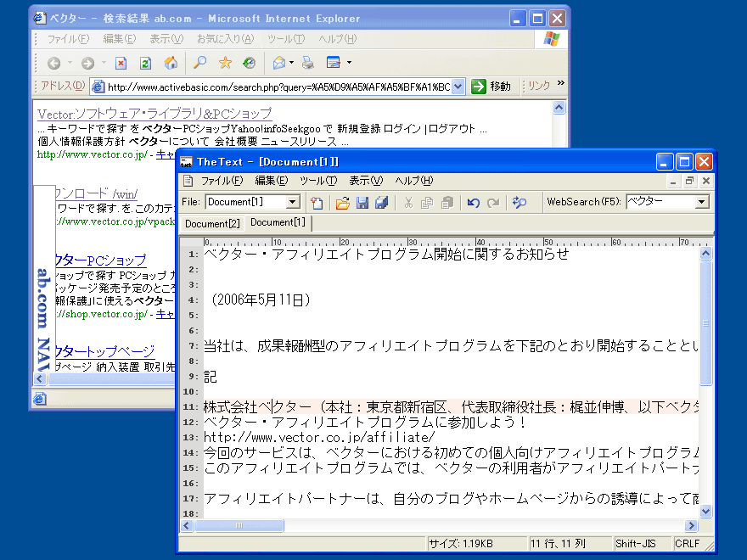
Task: Restore the inner Document window in TheText
Action: click(689, 181)
